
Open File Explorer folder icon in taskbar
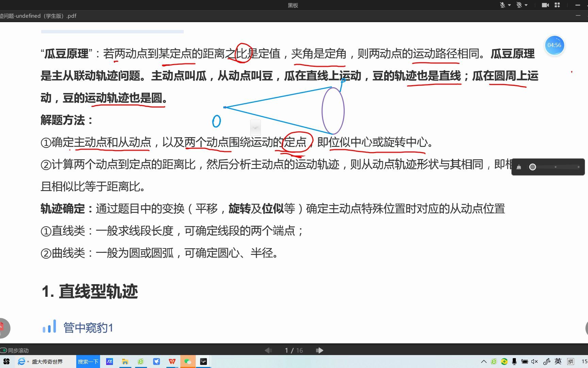tap(125, 362)
